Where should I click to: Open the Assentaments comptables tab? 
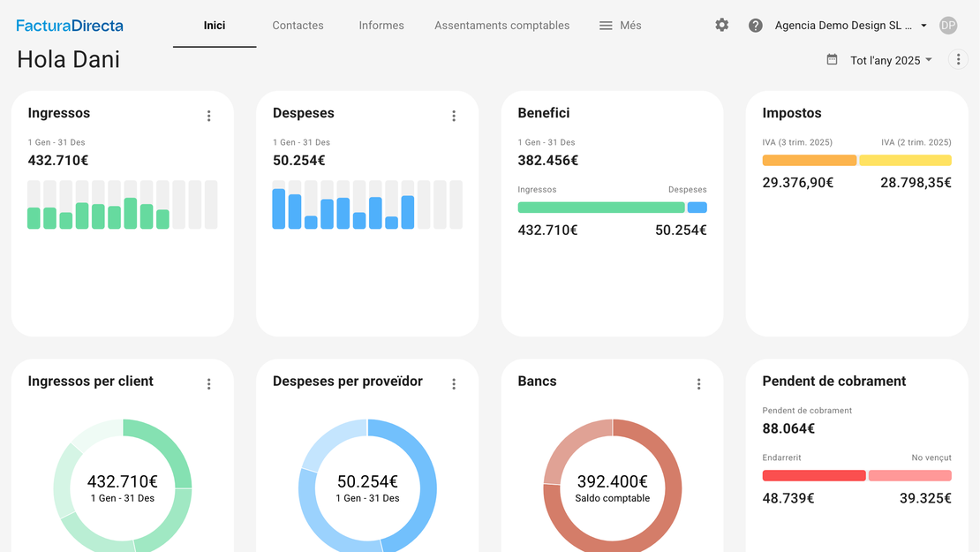click(x=501, y=26)
